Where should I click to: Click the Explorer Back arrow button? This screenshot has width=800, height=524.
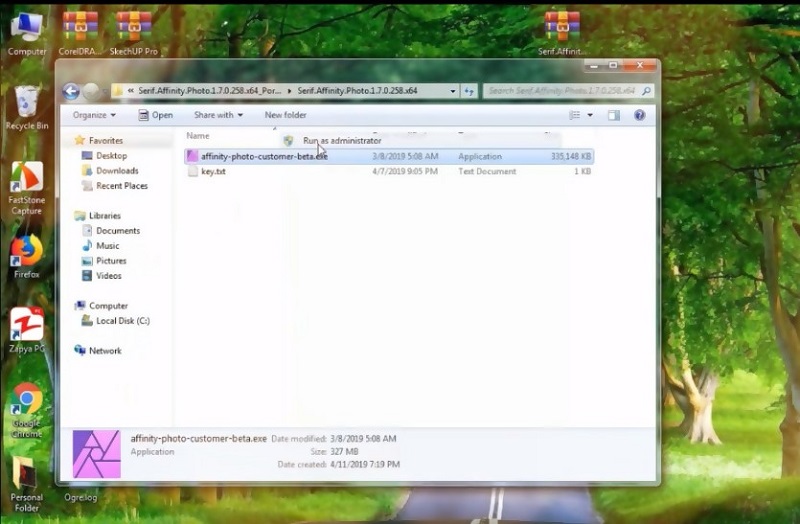(x=71, y=91)
